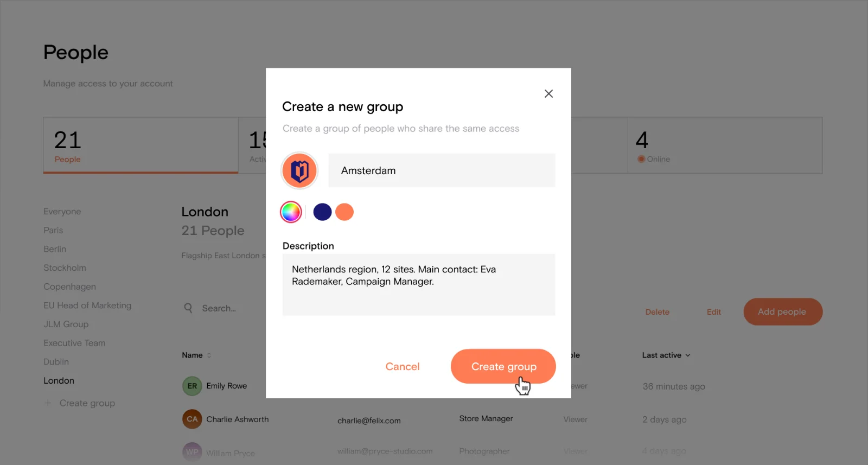Select the 4 Online stats tab
Viewport: 868px width, 465px height.
(x=725, y=145)
